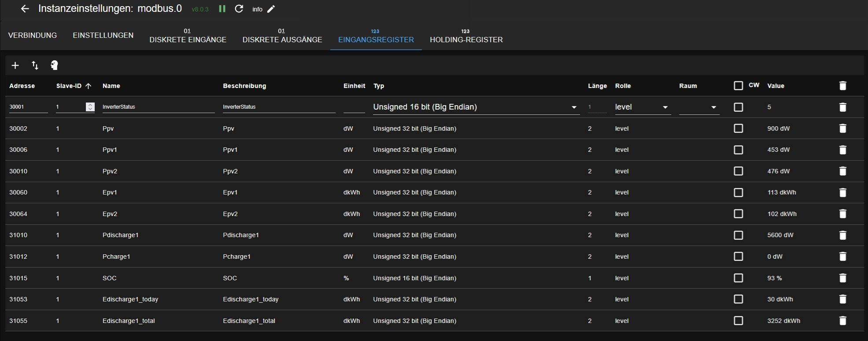Click the v8.0.3 version label
868x341 pixels.
coord(200,9)
